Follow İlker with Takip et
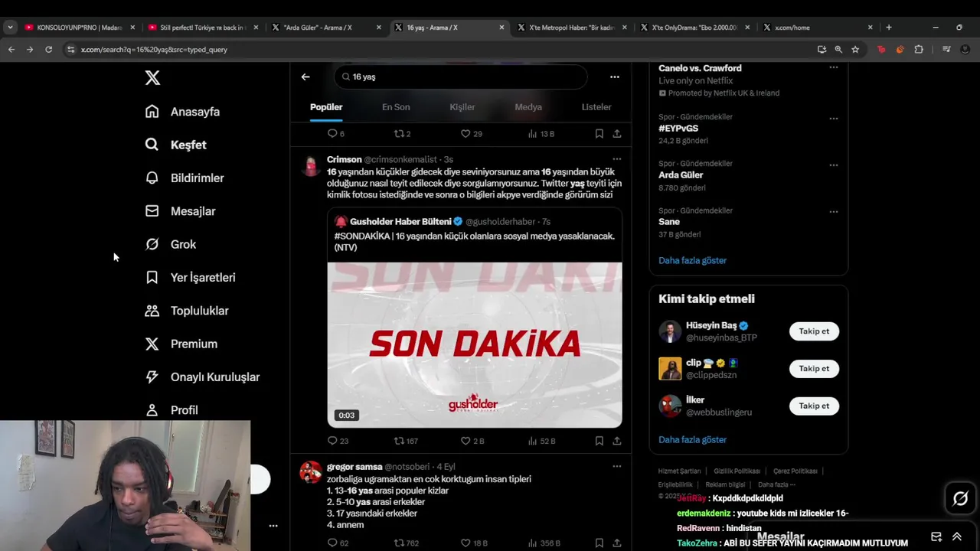Image resolution: width=980 pixels, height=551 pixels. pos(814,406)
